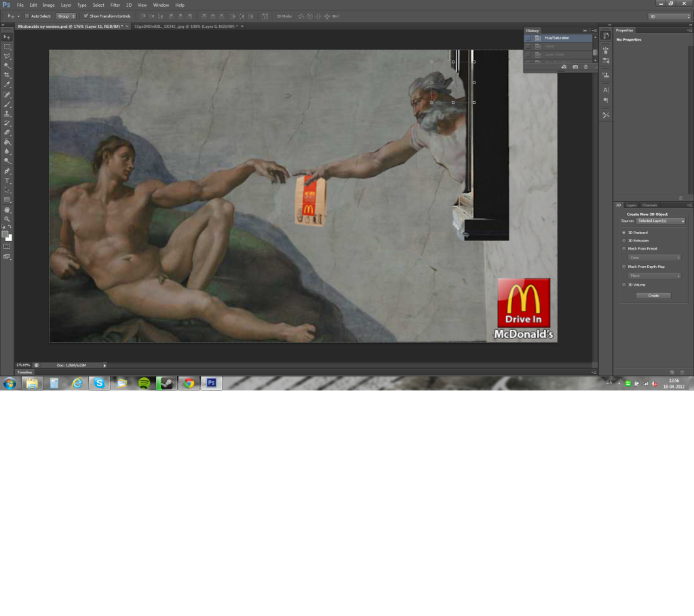
Task: Select the Rectangular Marquee tool
Action: [7, 46]
